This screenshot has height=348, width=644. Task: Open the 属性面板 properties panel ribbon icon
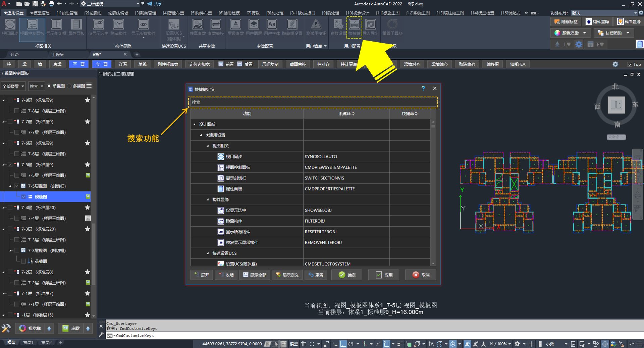click(76, 27)
